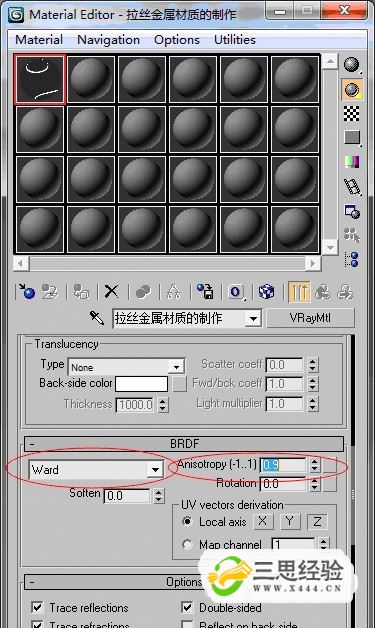This screenshot has width=375, height=628.
Task: Enable the checkered Background icon
Action: click(x=352, y=114)
